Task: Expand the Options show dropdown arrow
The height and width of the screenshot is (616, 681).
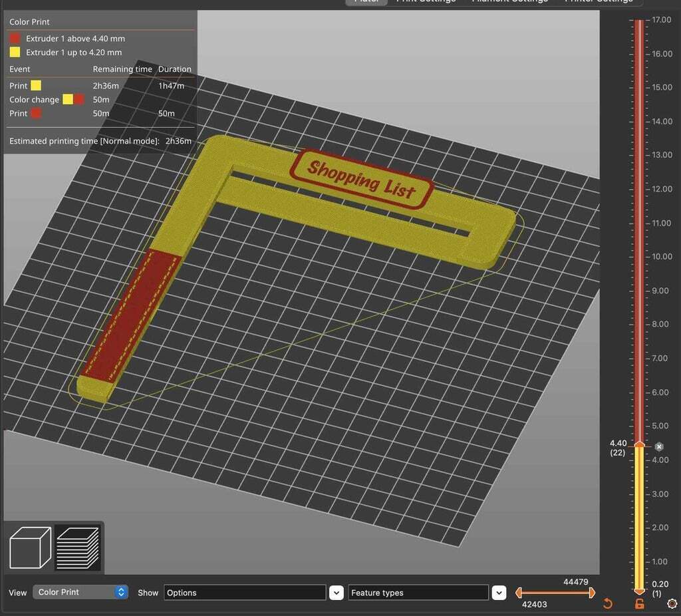Action: tap(337, 593)
